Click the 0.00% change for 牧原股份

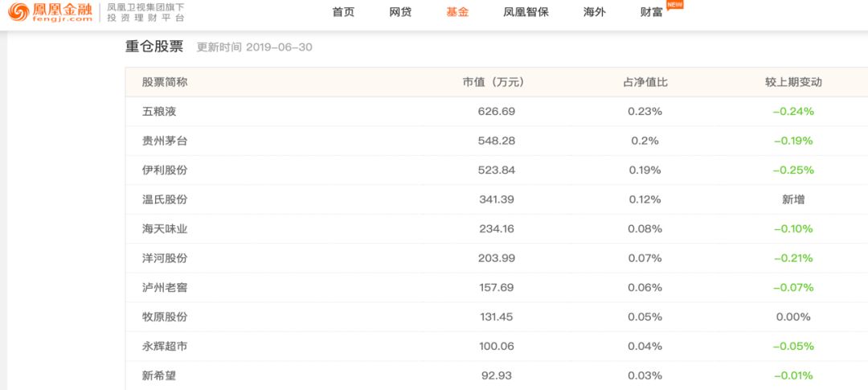(x=793, y=317)
